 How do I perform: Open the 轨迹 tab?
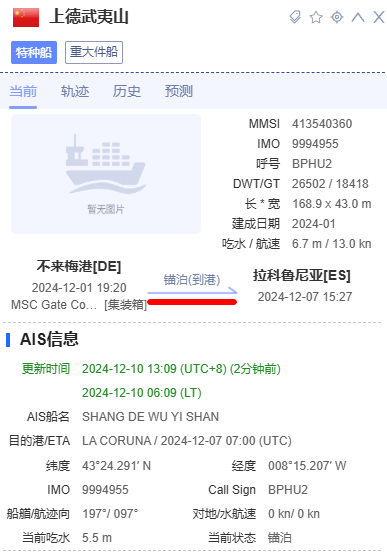tap(75, 92)
